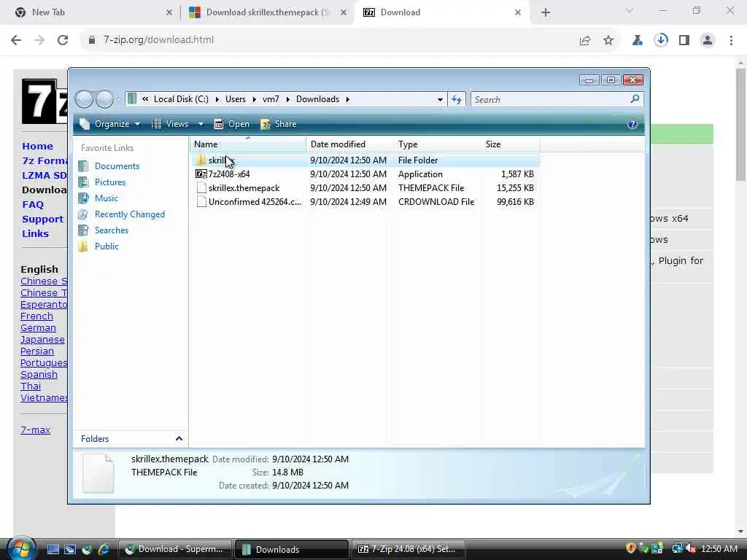Click Show Desktop quick launch icon
This screenshot has width=747, height=560.
[x=53, y=550]
